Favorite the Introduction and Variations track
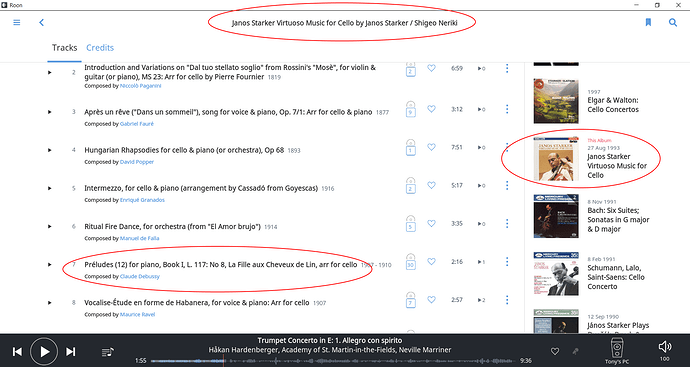Screen dimensions: 690x367 (431, 68)
